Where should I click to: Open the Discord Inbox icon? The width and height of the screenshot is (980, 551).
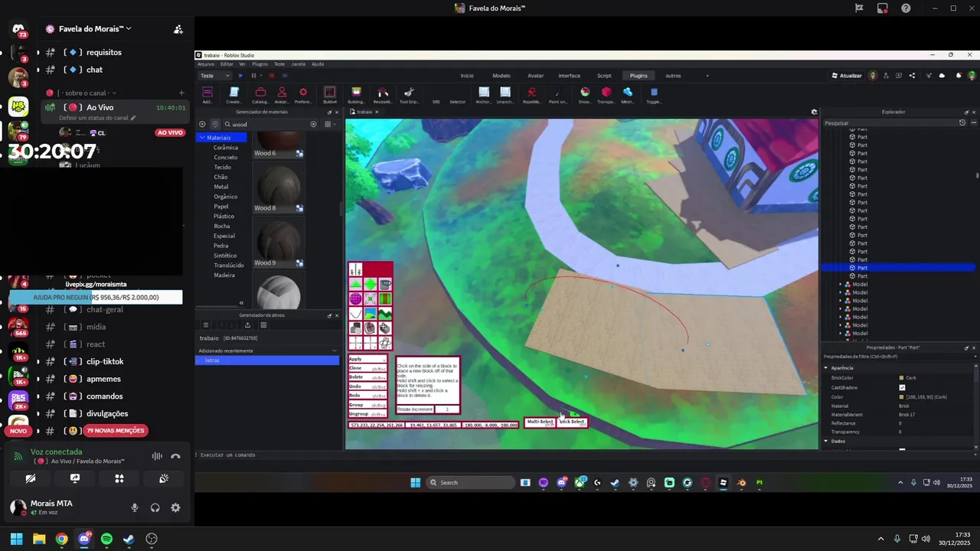pyautogui.click(x=882, y=8)
